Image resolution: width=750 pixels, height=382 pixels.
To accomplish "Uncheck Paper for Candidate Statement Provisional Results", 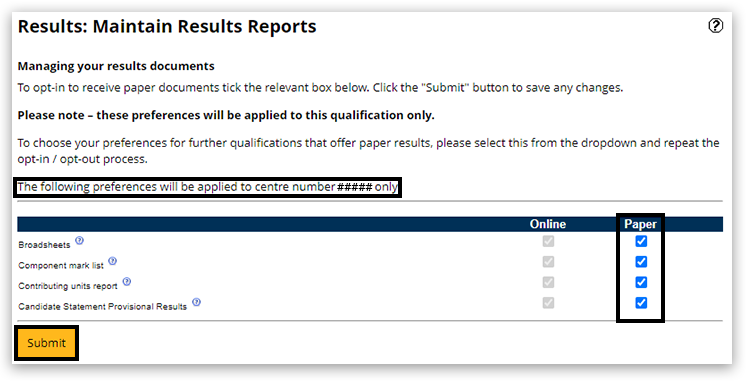I will (641, 303).
